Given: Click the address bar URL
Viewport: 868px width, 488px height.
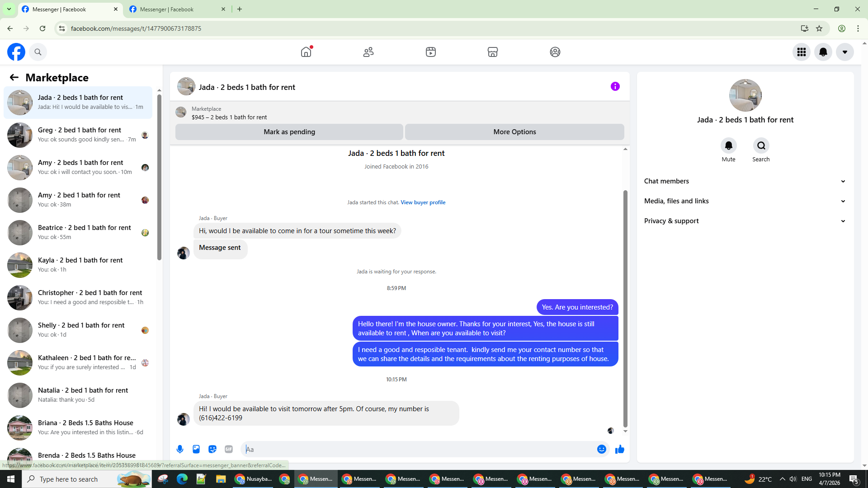Looking at the screenshot, I should (136, 28).
